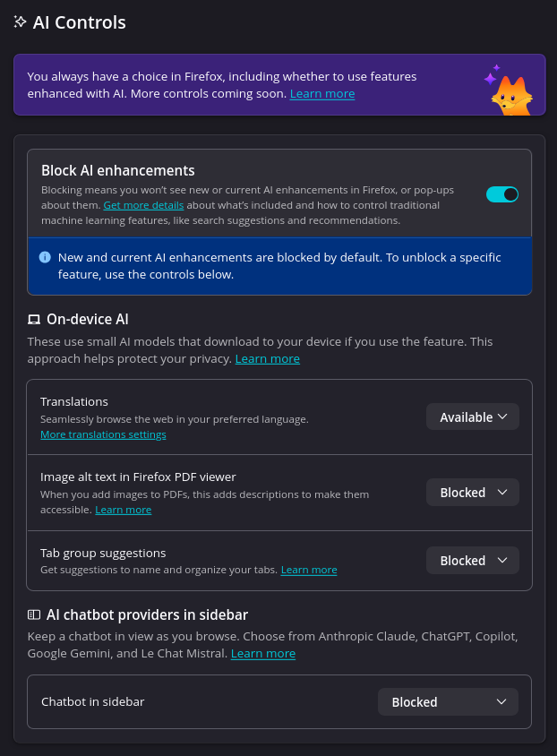The width and height of the screenshot is (557, 756).
Task: Open Learn more under On-device AI
Action: [x=267, y=359]
